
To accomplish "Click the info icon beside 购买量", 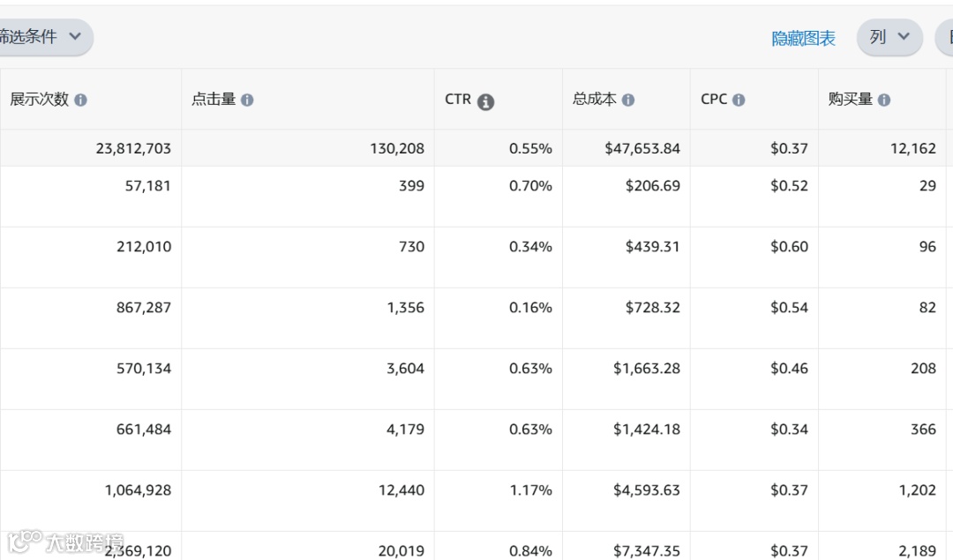I will click(883, 101).
